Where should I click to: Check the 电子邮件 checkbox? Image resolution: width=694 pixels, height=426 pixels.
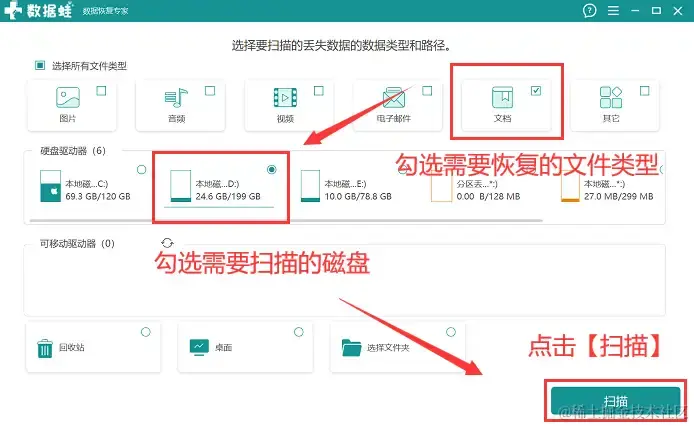pos(427,91)
